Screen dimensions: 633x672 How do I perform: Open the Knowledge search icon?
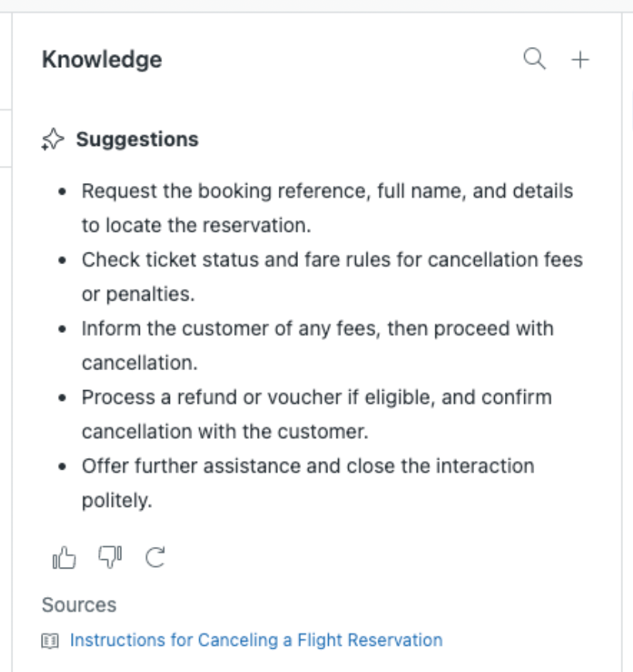pyautogui.click(x=534, y=59)
